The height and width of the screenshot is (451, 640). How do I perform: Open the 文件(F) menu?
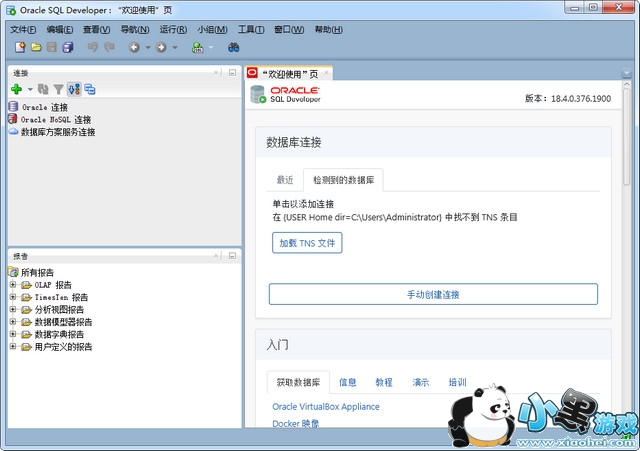click(x=23, y=29)
